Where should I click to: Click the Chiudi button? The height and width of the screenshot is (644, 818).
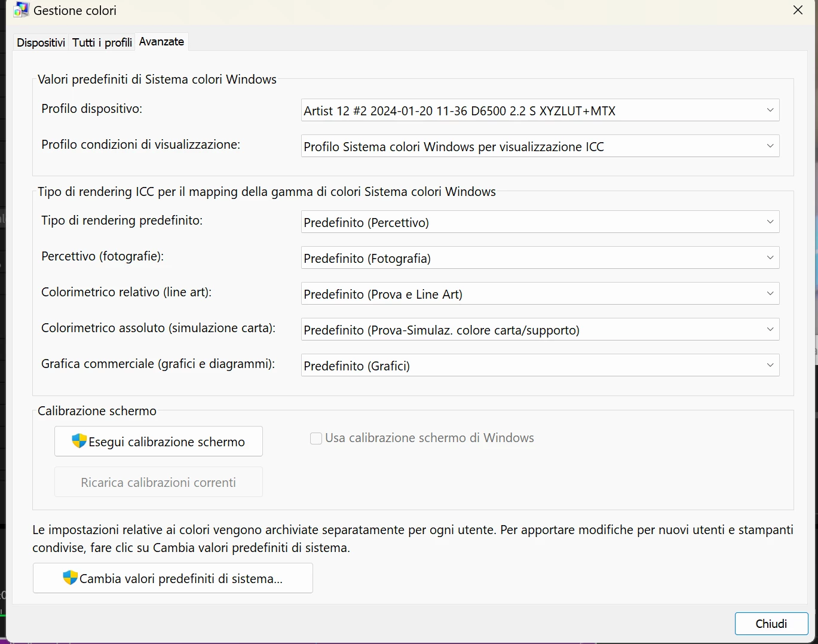[x=771, y=624]
